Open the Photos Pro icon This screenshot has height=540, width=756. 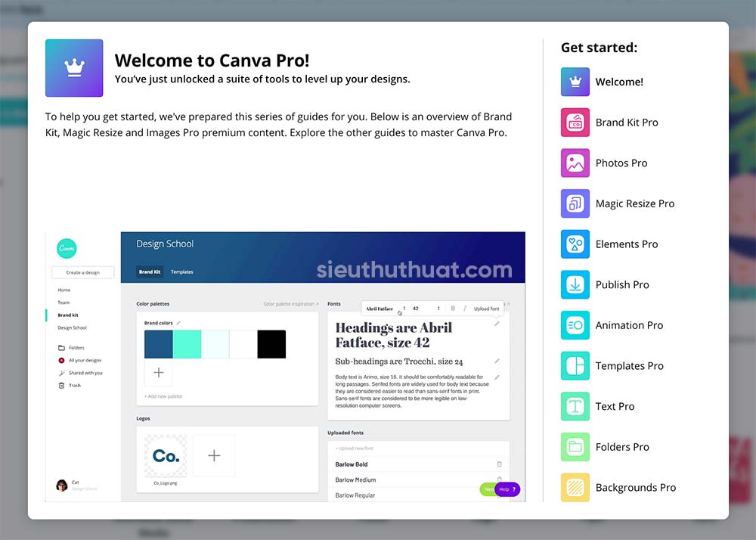pyautogui.click(x=575, y=163)
